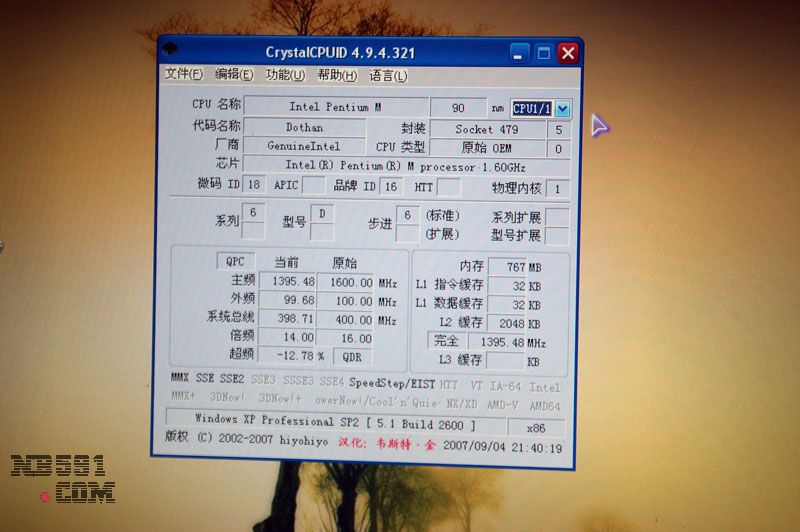Minimize the CrystalCPUID window

[x=519, y=53]
